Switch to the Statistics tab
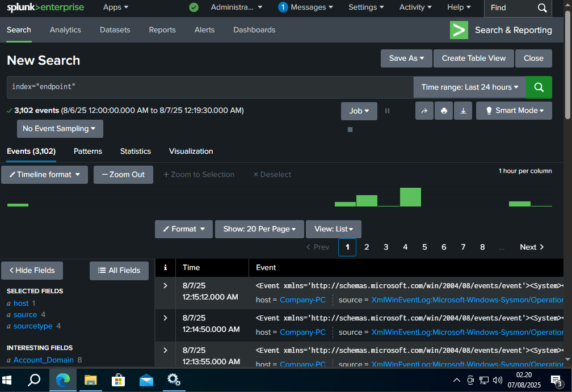The image size is (572, 392). (x=135, y=151)
